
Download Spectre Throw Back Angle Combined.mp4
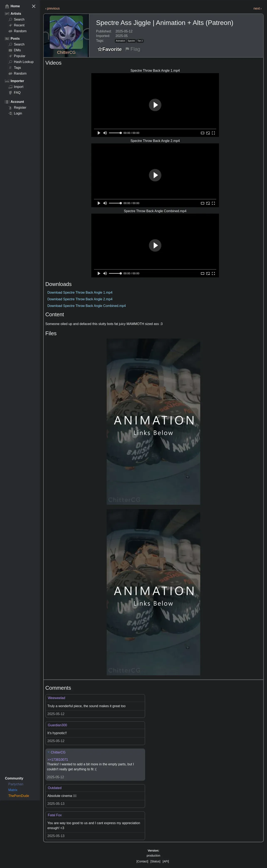click(87, 306)
